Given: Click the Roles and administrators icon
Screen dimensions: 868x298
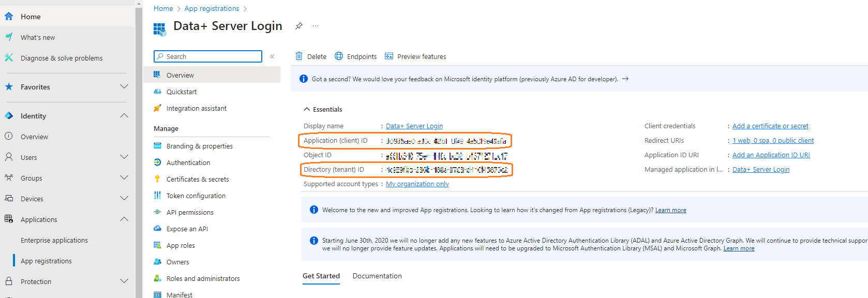Looking at the screenshot, I should [157, 278].
